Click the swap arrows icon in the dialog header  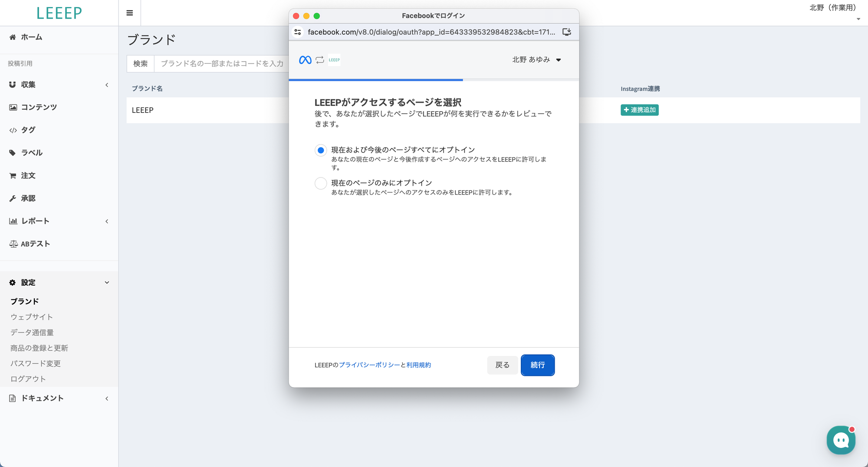tap(320, 60)
